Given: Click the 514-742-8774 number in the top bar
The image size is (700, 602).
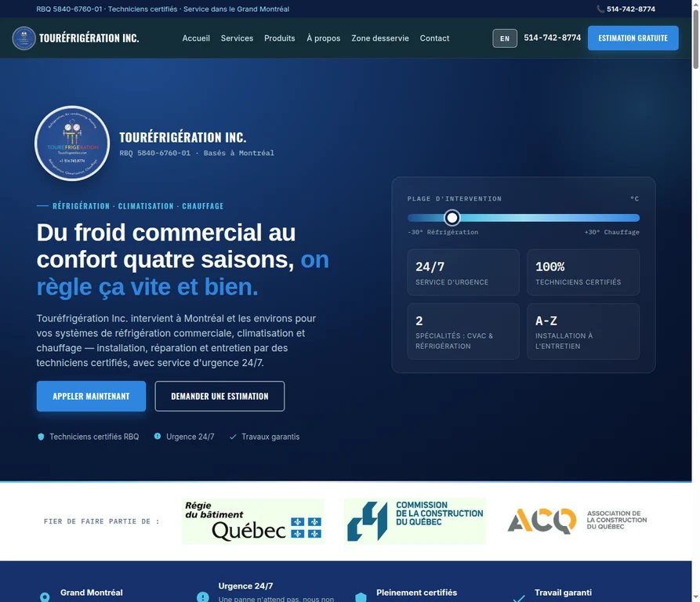Looking at the screenshot, I should [x=631, y=9].
